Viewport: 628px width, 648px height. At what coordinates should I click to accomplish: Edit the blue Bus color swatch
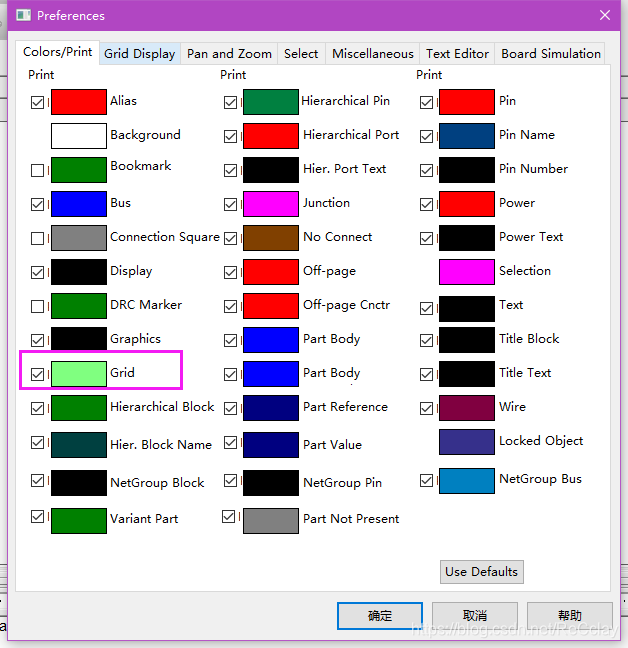tap(79, 204)
